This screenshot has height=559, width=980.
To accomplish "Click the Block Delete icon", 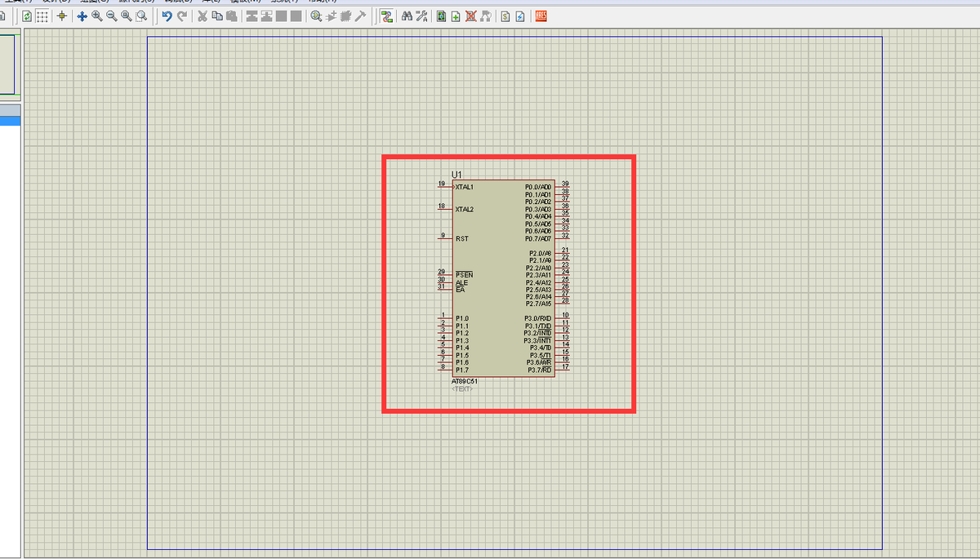I will tap(296, 16).
